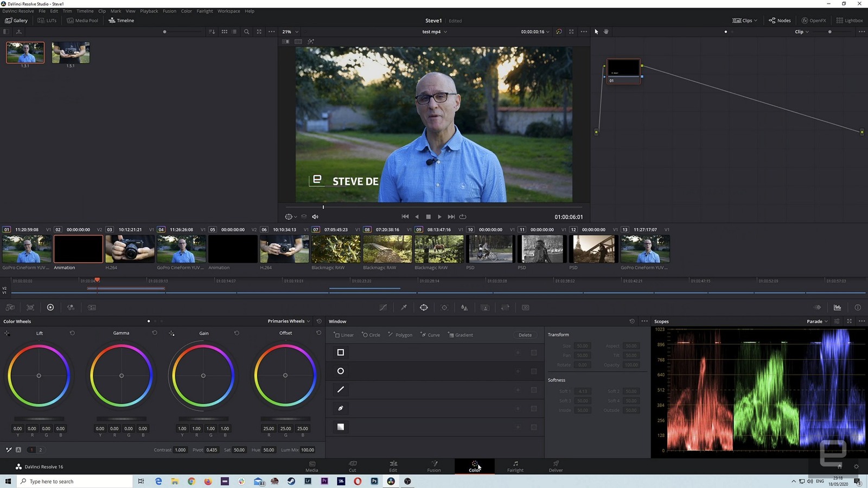Open the Playback menu

[149, 11]
